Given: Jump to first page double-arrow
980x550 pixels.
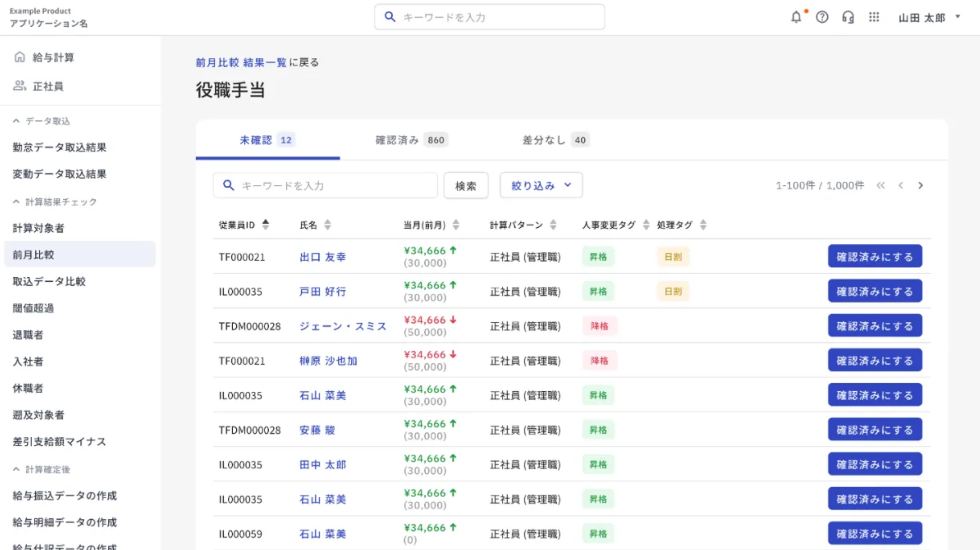Looking at the screenshot, I should pos(880,186).
